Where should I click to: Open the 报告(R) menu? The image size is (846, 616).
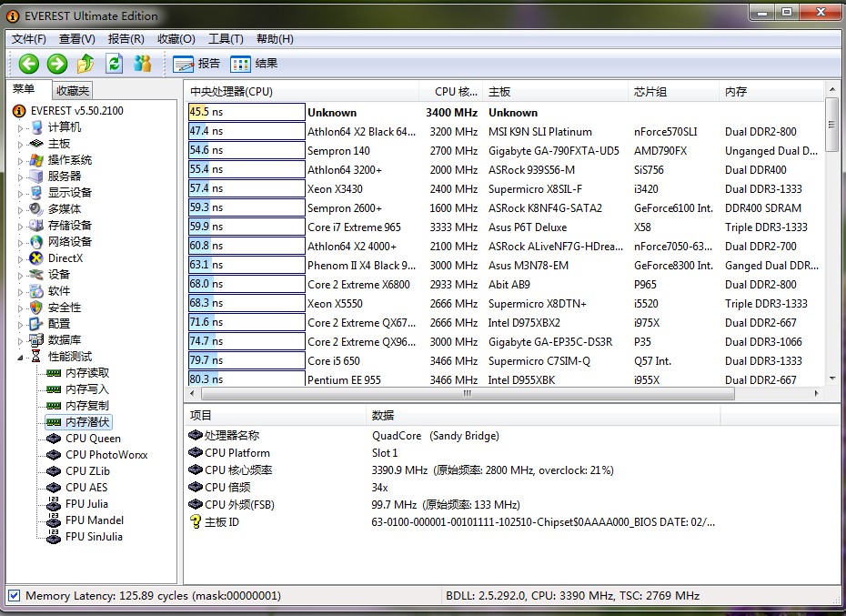click(x=126, y=39)
